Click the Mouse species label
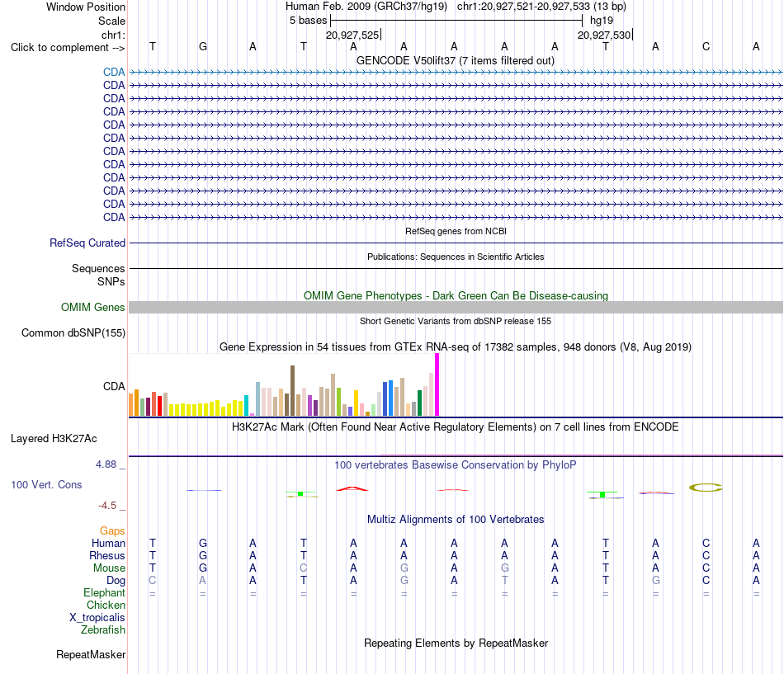Screen dimensions: 784x674 click(x=109, y=568)
